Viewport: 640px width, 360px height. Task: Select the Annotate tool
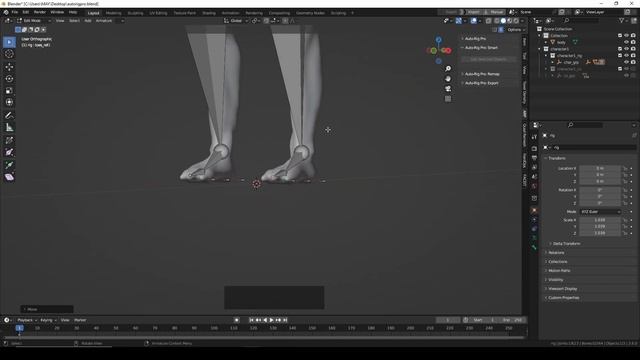coord(9,116)
